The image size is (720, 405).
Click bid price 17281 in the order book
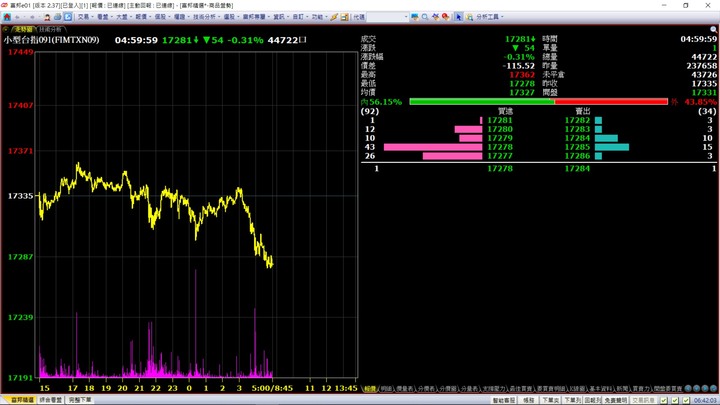pyautogui.click(x=500, y=120)
